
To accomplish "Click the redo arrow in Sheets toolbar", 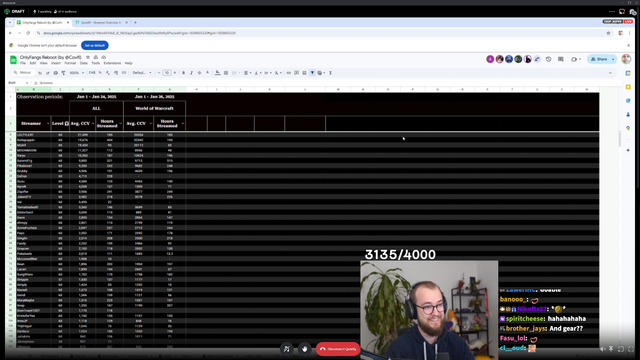I will point(47,73).
